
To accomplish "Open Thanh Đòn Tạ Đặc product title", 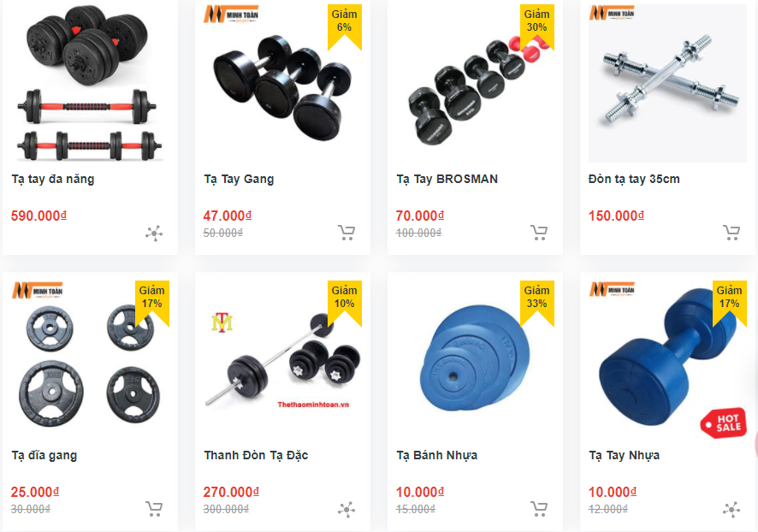I will pos(256,455).
